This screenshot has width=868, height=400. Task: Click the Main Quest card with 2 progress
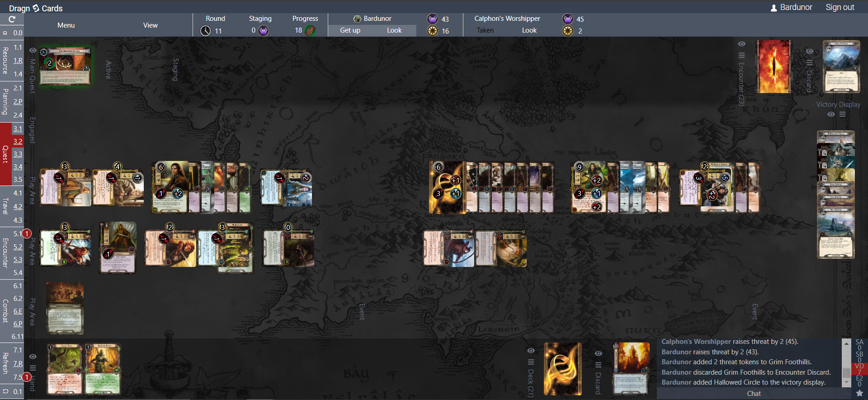point(65,66)
